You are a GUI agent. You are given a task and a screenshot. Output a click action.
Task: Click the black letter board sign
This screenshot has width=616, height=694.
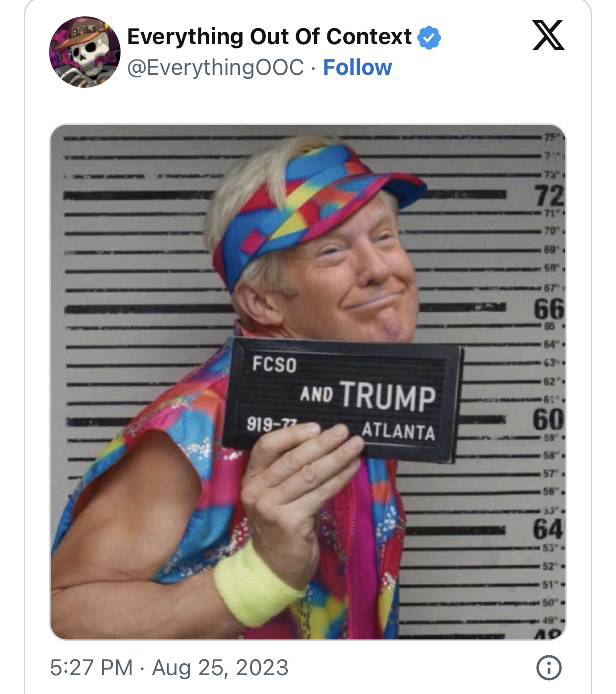pyautogui.click(x=342, y=399)
